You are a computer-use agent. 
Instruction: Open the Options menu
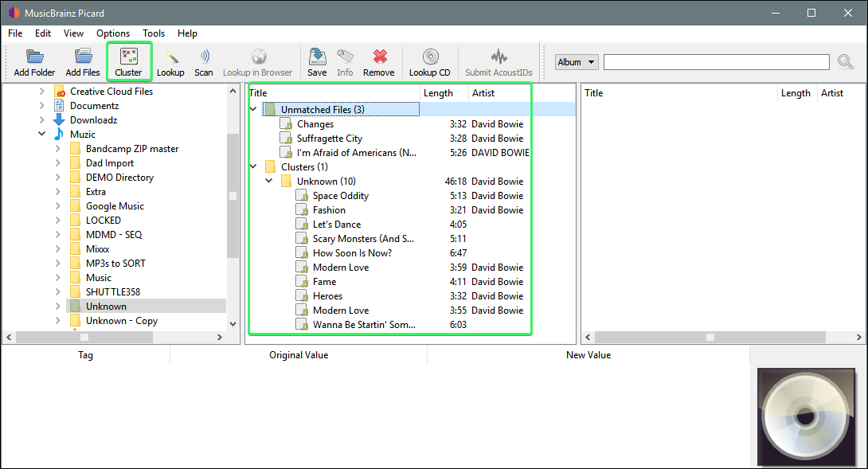click(x=113, y=33)
